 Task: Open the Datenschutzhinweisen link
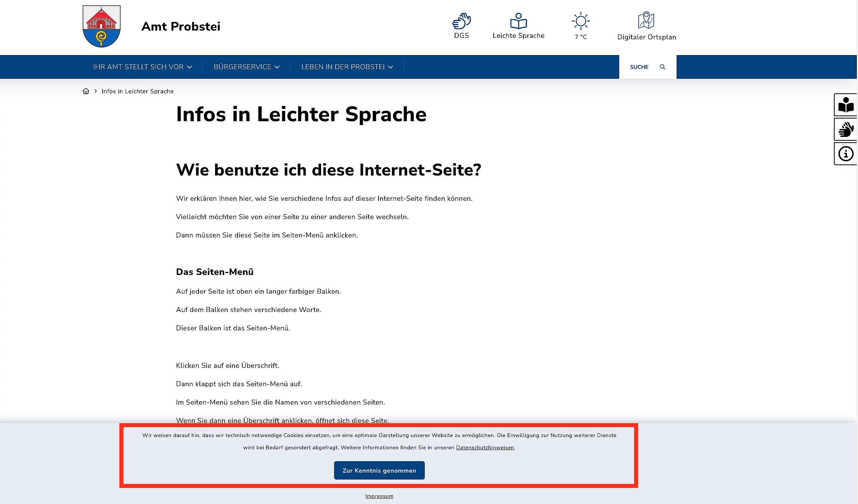pyautogui.click(x=485, y=447)
